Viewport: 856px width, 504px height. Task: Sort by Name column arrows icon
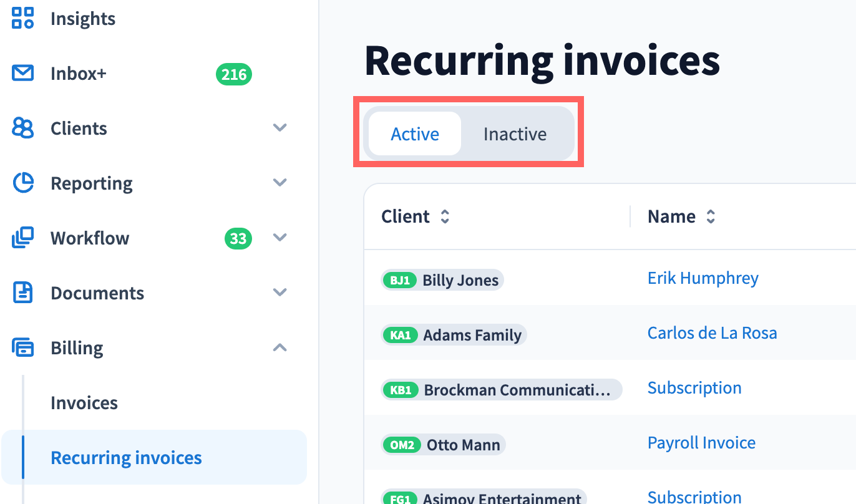(711, 217)
